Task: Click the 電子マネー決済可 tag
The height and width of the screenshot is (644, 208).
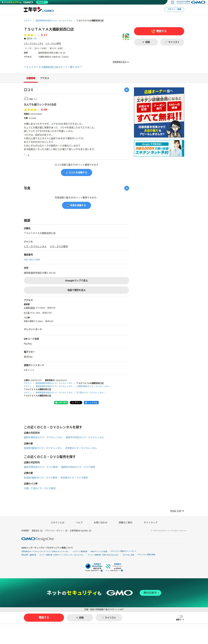Action: pyautogui.click(x=56, y=49)
